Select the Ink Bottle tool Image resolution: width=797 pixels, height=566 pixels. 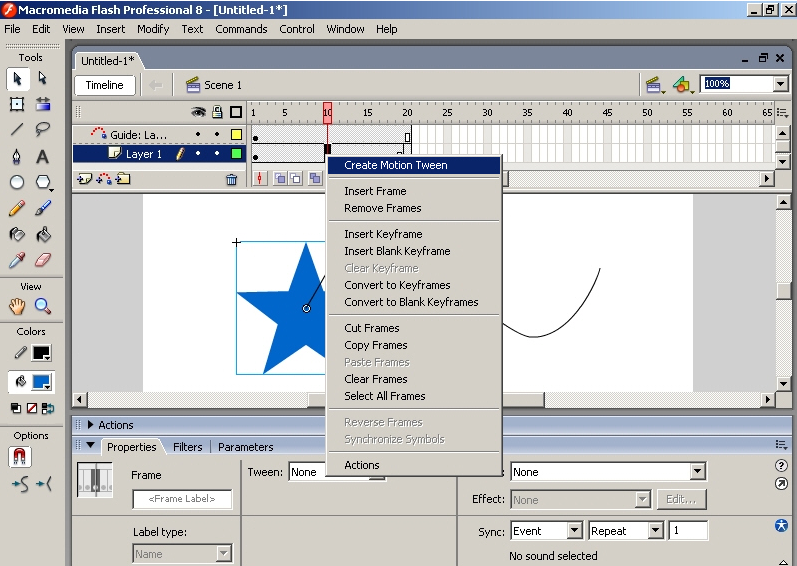pos(17,234)
